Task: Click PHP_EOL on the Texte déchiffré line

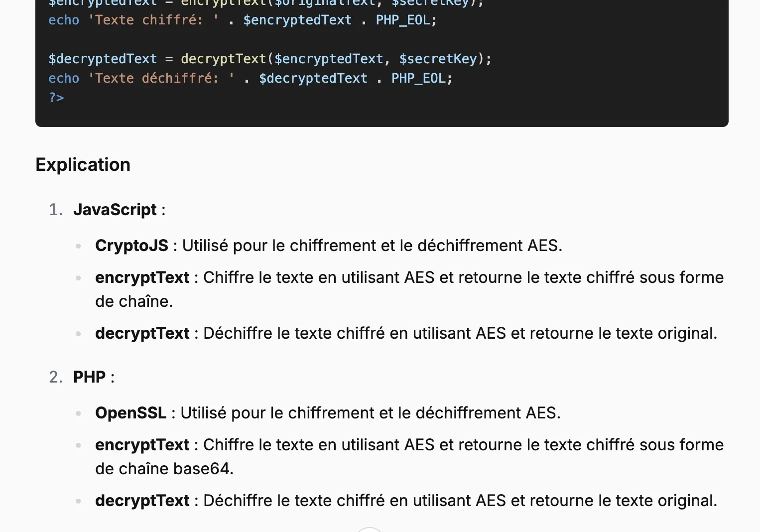Action: [418, 78]
